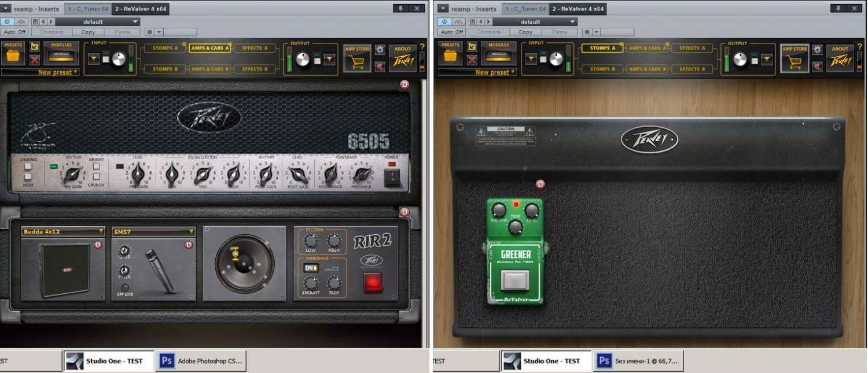Open settings gear in right stomp window
This screenshot has height=373, width=868.
pyautogui.click(x=818, y=50)
